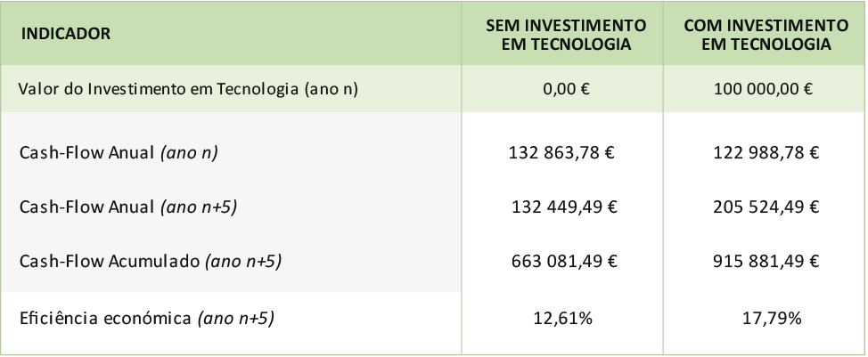Click the Cash-Flow Anual (ano n) label
This screenshot has height=357, width=868.
point(119,153)
